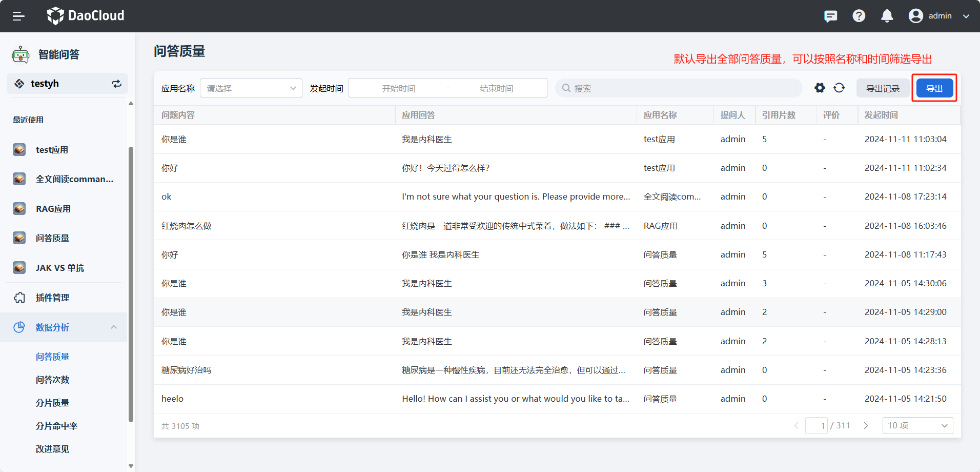The image size is (980, 472).
Task: Click the 开始时间 start date field
Action: 398,88
